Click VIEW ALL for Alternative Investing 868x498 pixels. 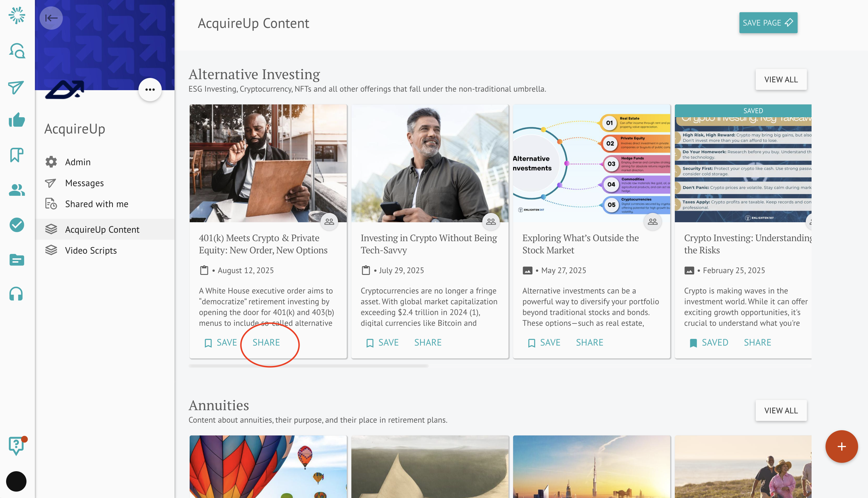(781, 79)
